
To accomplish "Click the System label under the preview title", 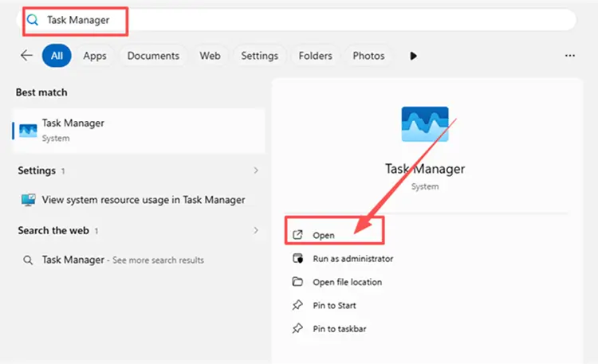I will point(425,186).
